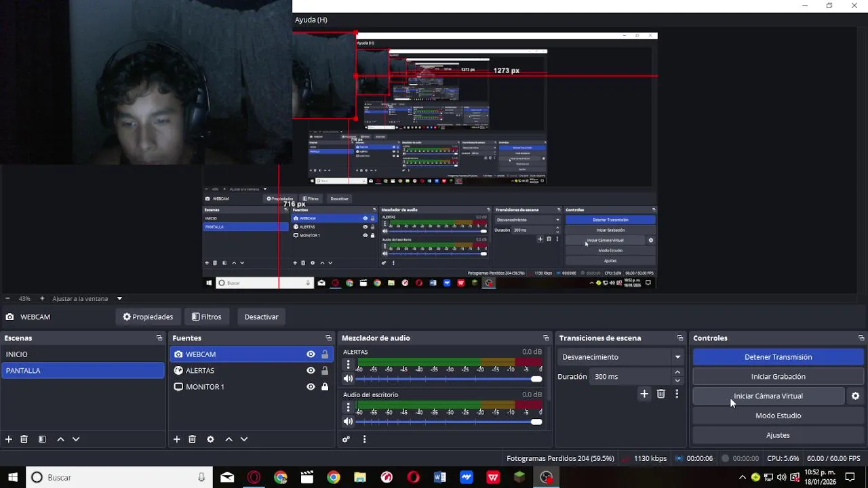Mute the Audio del escritorio channel
This screenshot has height=488, width=868.
point(348,422)
